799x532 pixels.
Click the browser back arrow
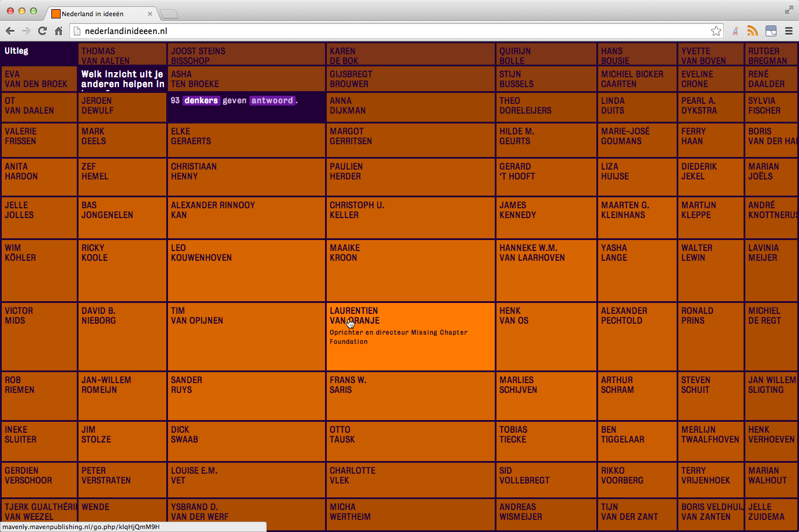tap(10, 31)
